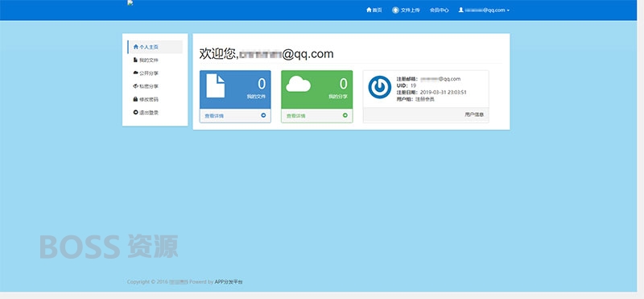This screenshot has height=299, width=644.
Task: Click the circle icon beside 退出登录
Action: pyautogui.click(x=135, y=112)
